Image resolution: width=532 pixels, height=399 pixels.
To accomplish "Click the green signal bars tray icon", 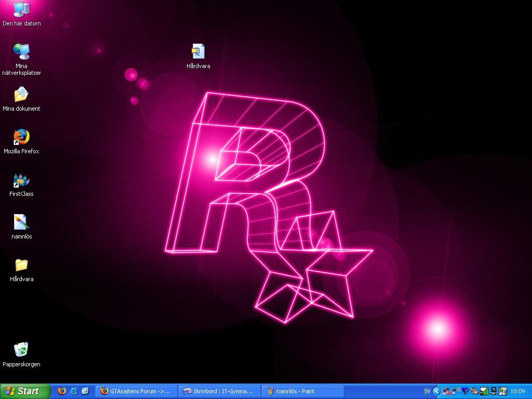I will pos(484,391).
